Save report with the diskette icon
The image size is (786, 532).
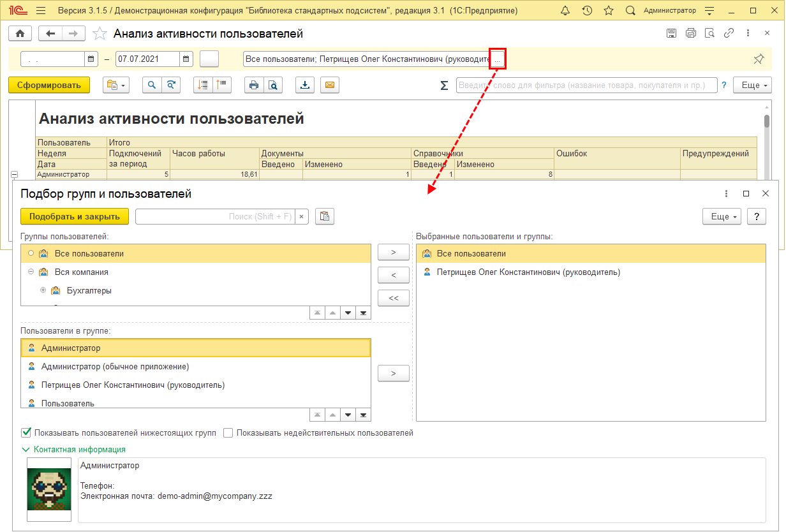pos(671,34)
